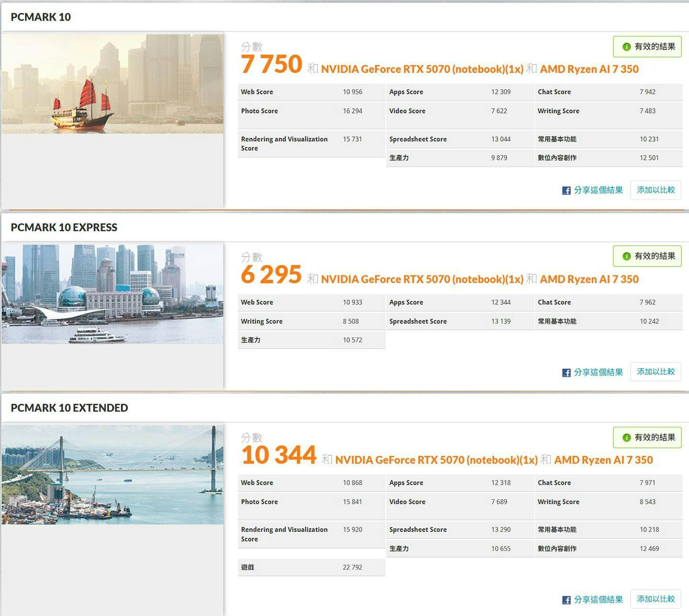Click 添加以比較 button for PCMark 10 result
The height and width of the screenshot is (616, 689).
656,190
